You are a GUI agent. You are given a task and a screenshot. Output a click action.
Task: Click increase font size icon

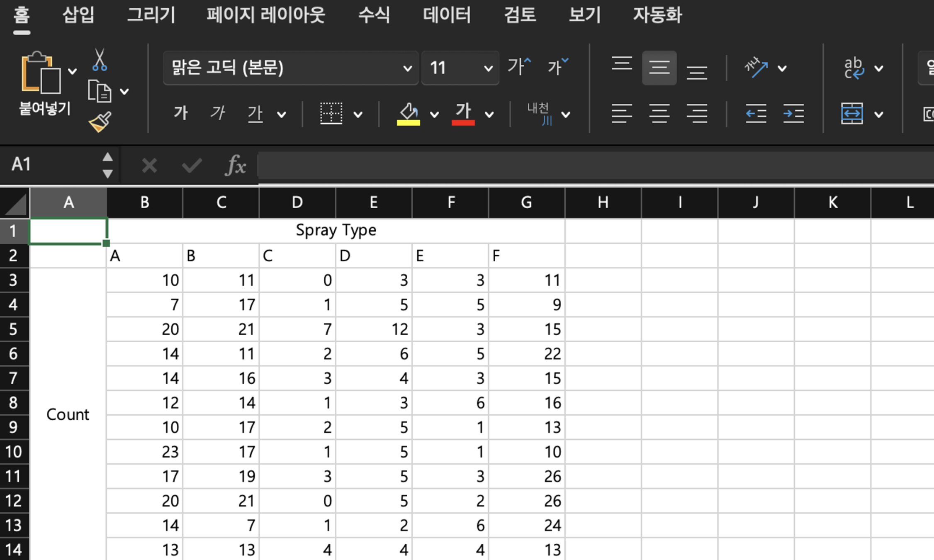[519, 66]
